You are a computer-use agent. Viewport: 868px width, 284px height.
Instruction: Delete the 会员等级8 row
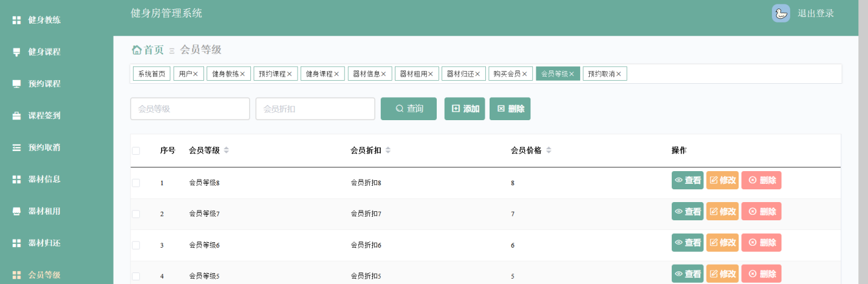click(x=761, y=180)
